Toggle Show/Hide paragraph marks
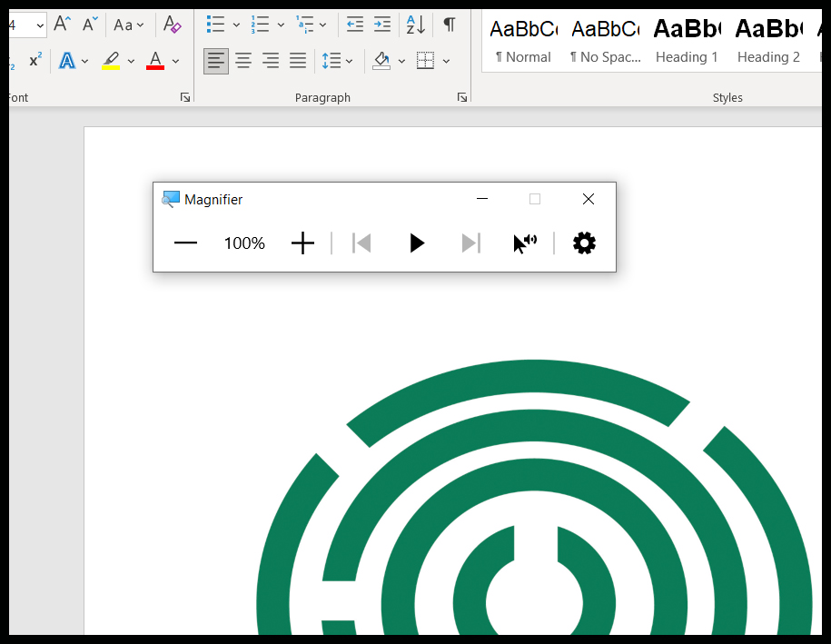831x644 pixels. coord(449,25)
